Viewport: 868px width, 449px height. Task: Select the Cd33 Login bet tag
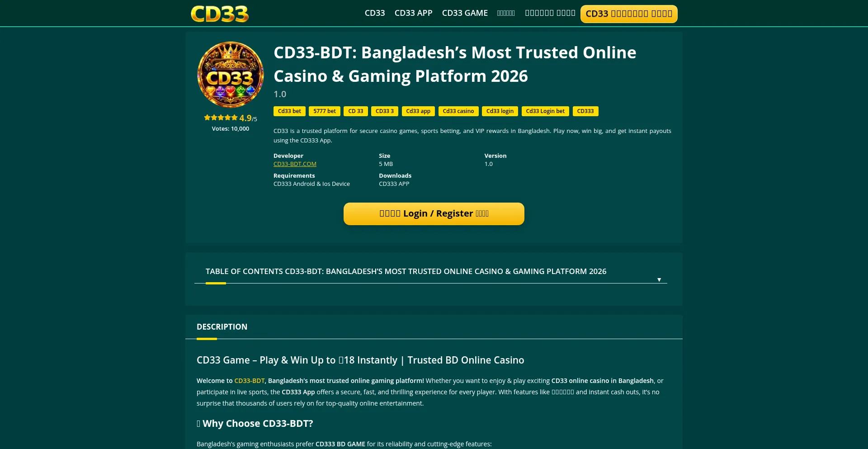545,111
